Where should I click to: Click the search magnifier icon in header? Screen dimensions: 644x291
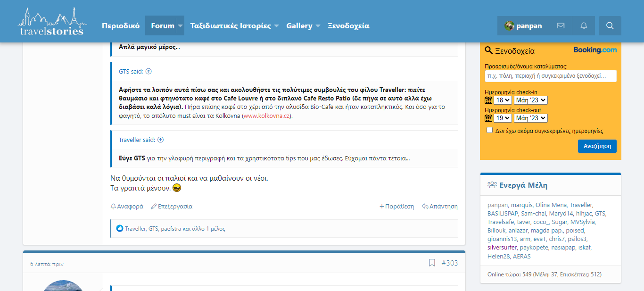coord(610,26)
